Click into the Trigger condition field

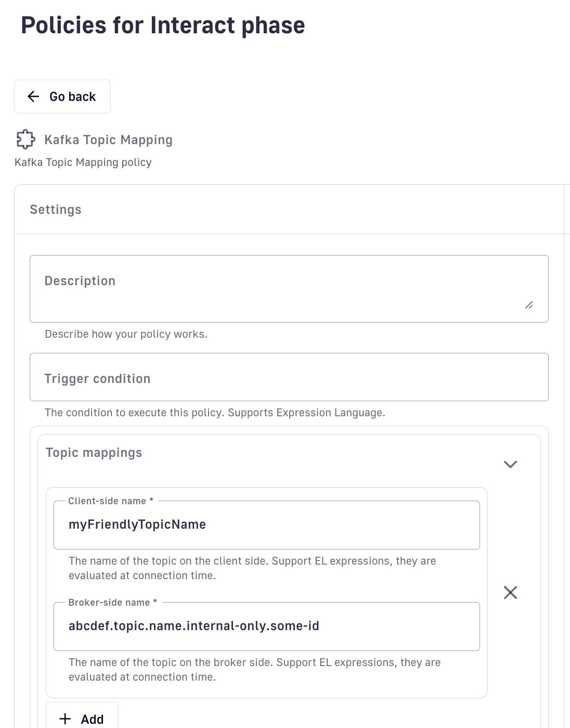click(x=289, y=377)
